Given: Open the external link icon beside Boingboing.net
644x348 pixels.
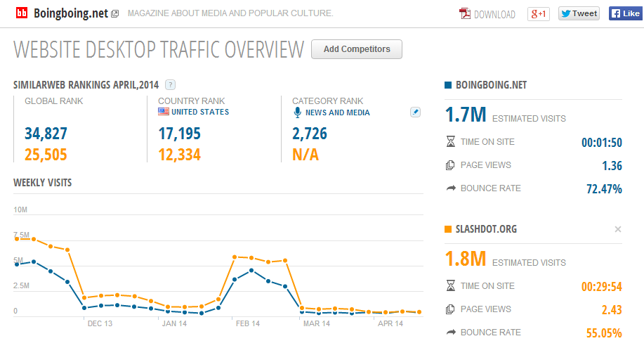Looking at the screenshot, I should point(115,13).
